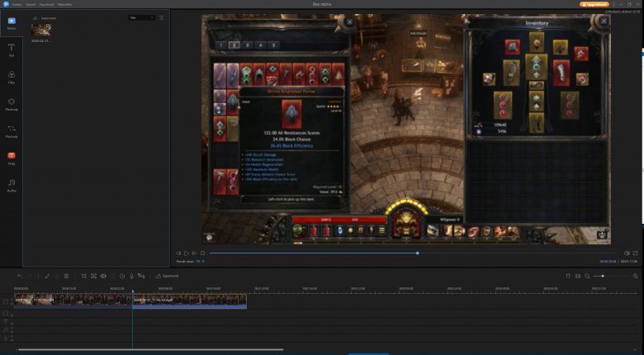Click the undo arrow in timeline toolbar
Image resolution: width=644 pixels, height=355 pixels.
[19, 276]
